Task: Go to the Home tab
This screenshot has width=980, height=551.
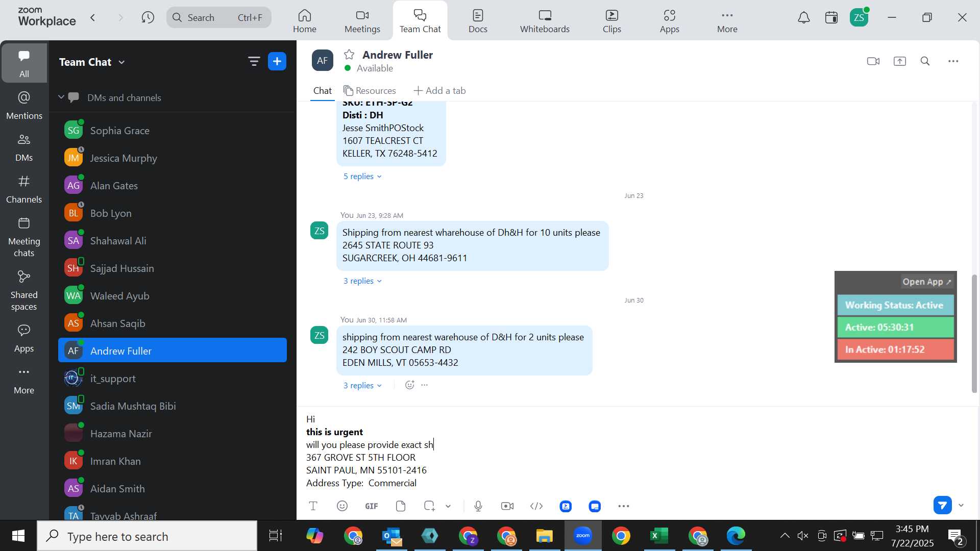Action: pos(305,21)
